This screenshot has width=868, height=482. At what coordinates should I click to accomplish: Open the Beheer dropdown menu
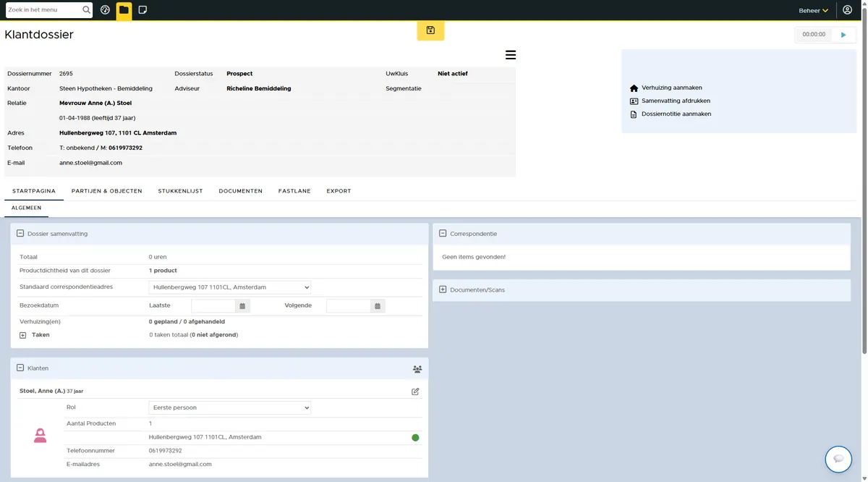(814, 11)
